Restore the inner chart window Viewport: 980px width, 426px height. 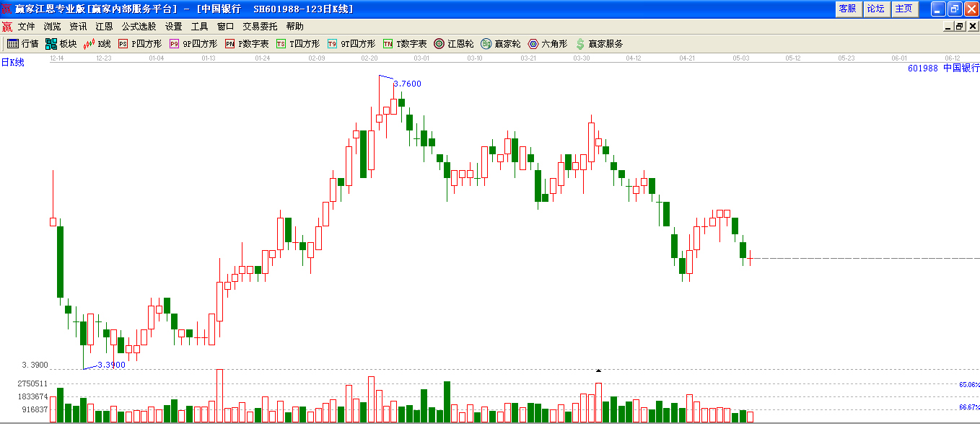960,27
